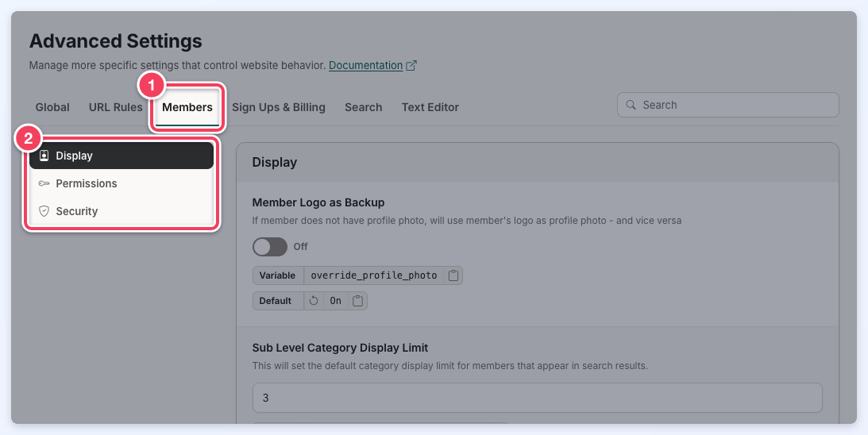The width and height of the screenshot is (868, 435).
Task: Open the Permissions sidebar section
Action: [x=122, y=183]
